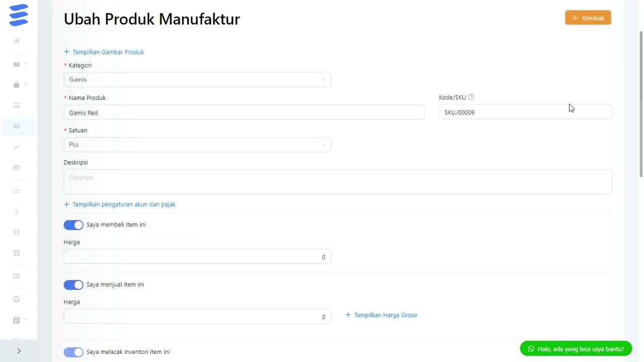Image resolution: width=644 pixels, height=362 pixels.
Task: Open the Satuan dropdown
Action: click(197, 145)
